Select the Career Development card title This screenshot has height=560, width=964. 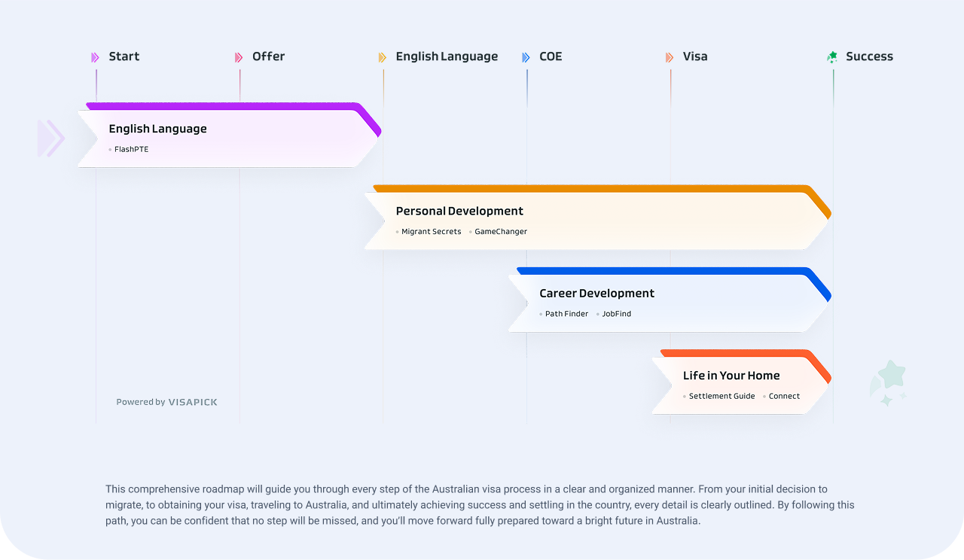click(596, 294)
